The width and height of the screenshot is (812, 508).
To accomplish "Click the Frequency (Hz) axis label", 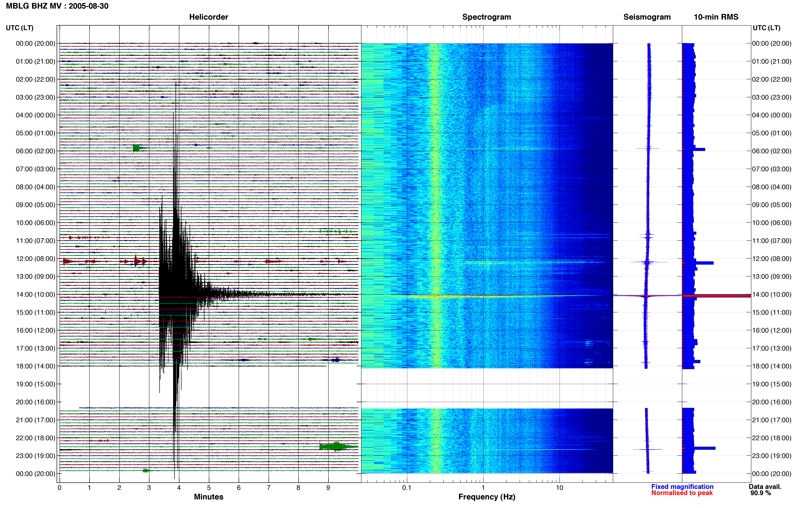I will click(487, 497).
